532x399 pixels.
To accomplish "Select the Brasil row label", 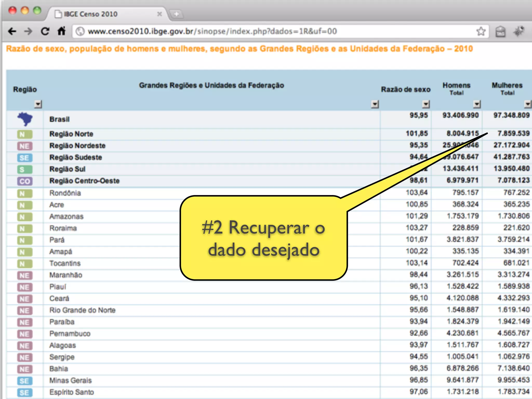I will tap(59, 119).
